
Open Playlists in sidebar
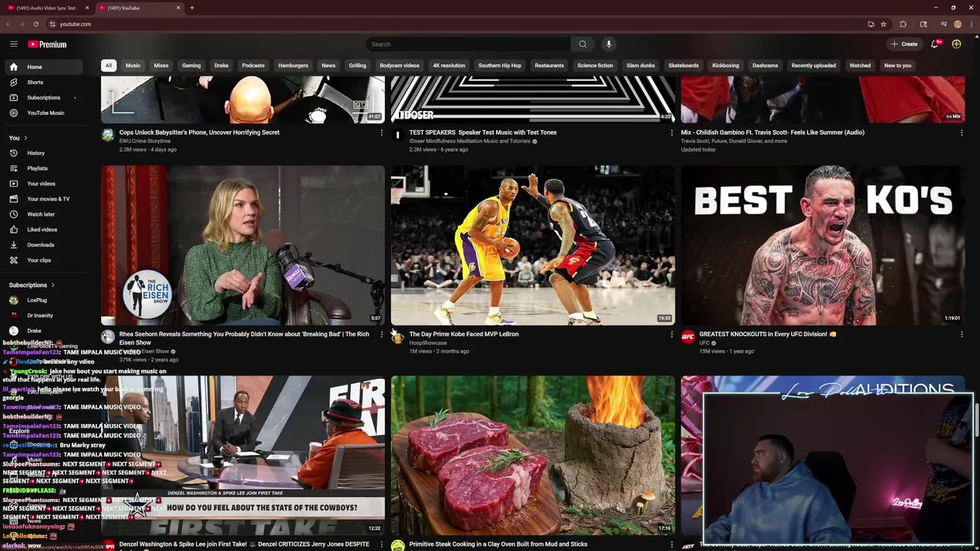[44, 168]
